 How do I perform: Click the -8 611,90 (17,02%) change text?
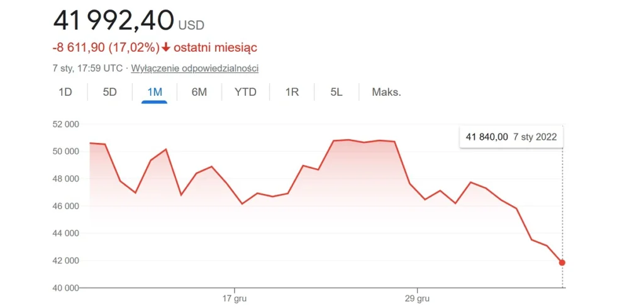(x=105, y=47)
